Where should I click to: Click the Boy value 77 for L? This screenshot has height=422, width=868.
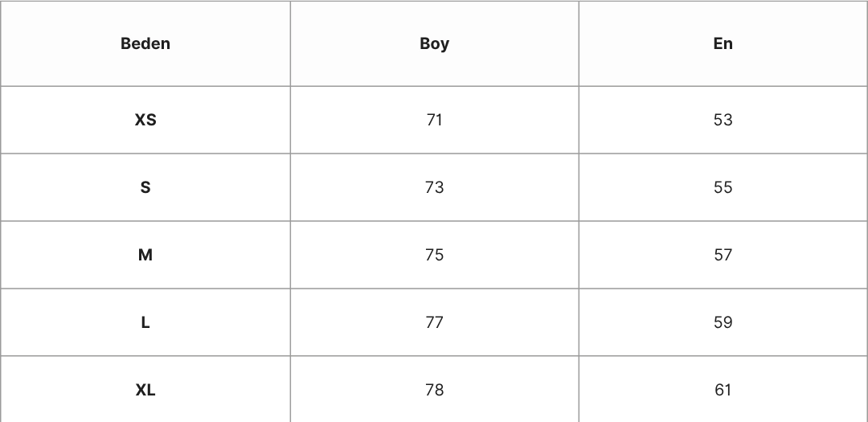coord(434,322)
